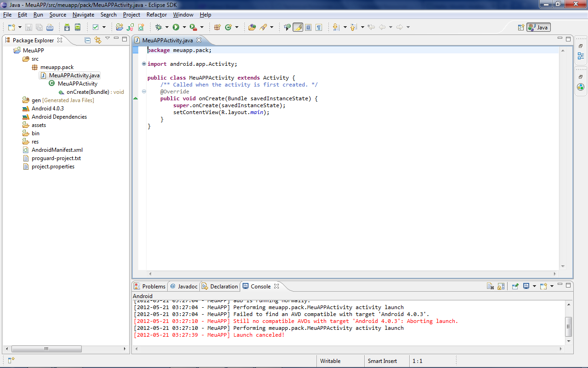588x368 pixels.
Task: Click the Clear Console icon
Action: pyautogui.click(x=491, y=286)
